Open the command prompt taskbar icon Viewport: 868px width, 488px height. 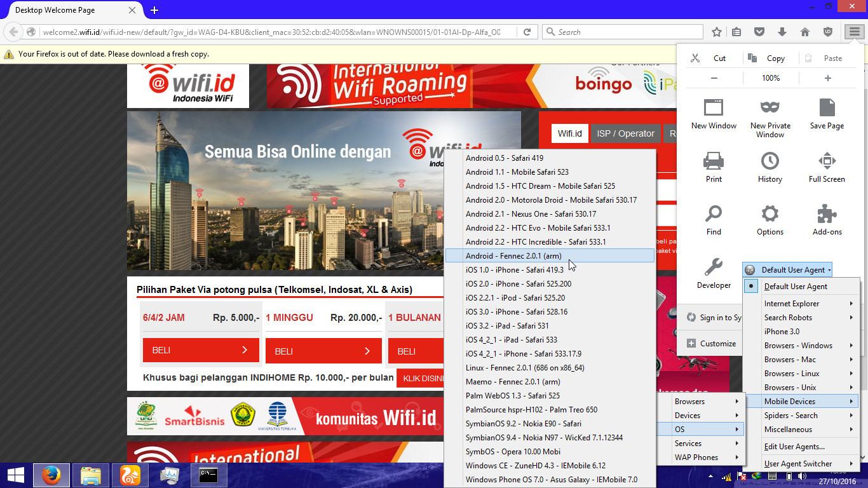pos(208,475)
